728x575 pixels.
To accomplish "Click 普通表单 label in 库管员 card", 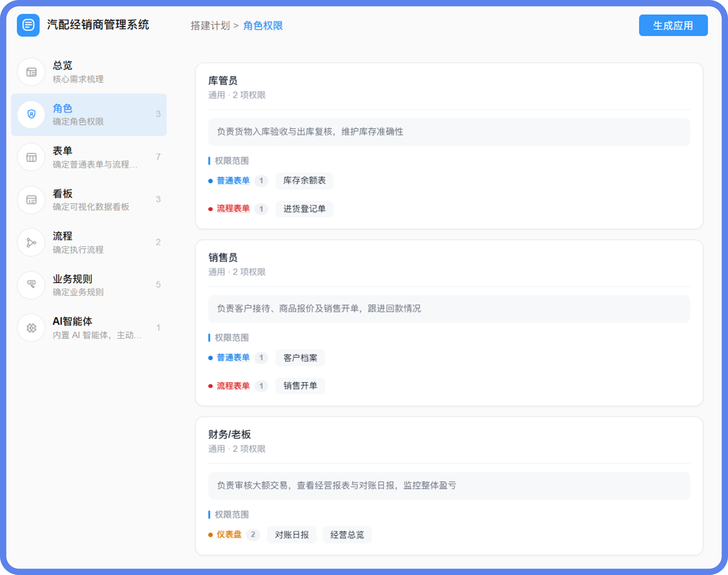I will pos(233,181).
